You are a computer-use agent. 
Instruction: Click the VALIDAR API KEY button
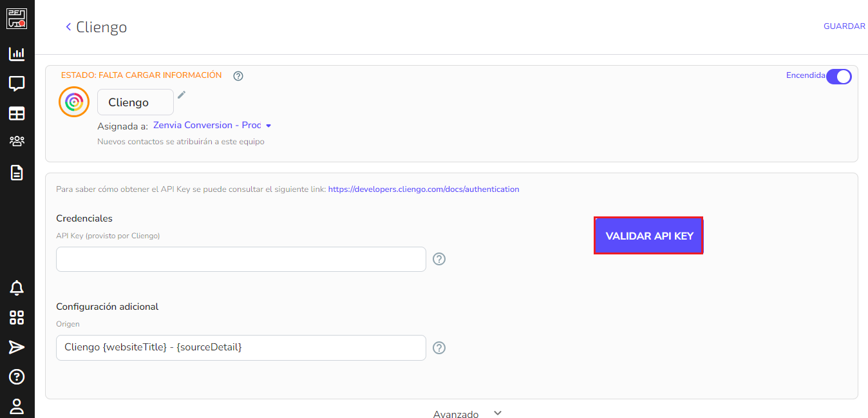point(648,236)
